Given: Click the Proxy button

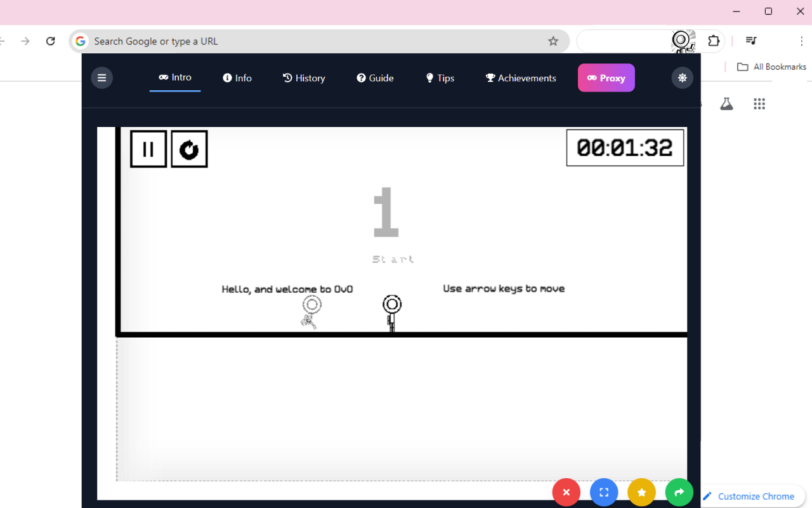Looking at the screenshot, I should (606, 77).
